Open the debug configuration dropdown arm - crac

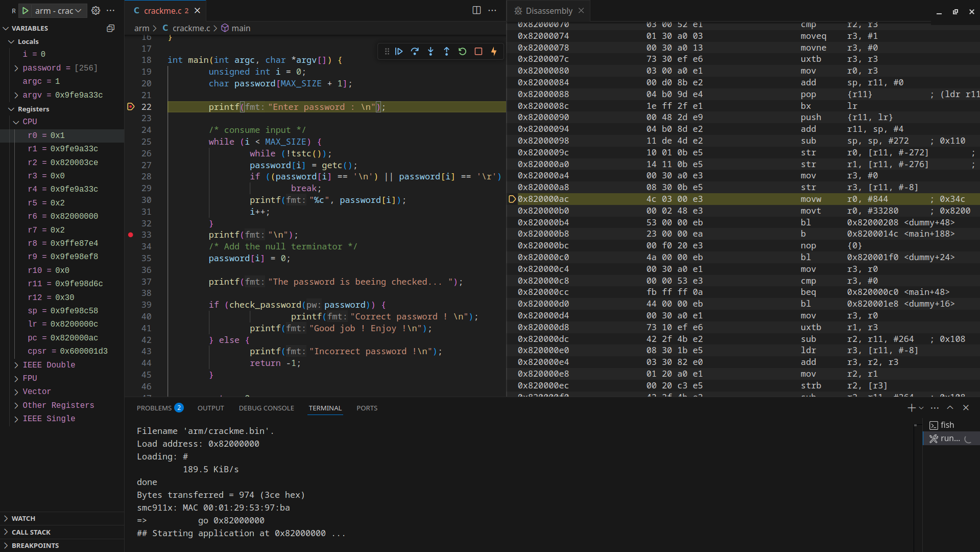pyautogui.click(x=77, y=10)
